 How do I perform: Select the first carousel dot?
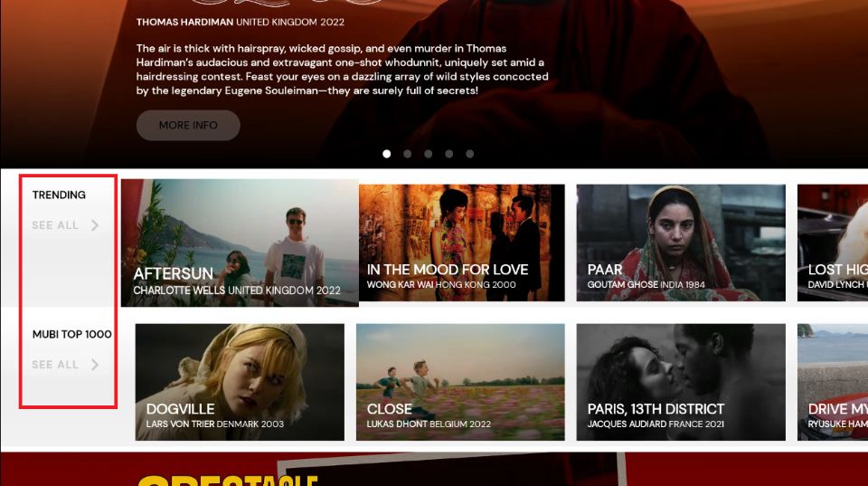point(386,154)
